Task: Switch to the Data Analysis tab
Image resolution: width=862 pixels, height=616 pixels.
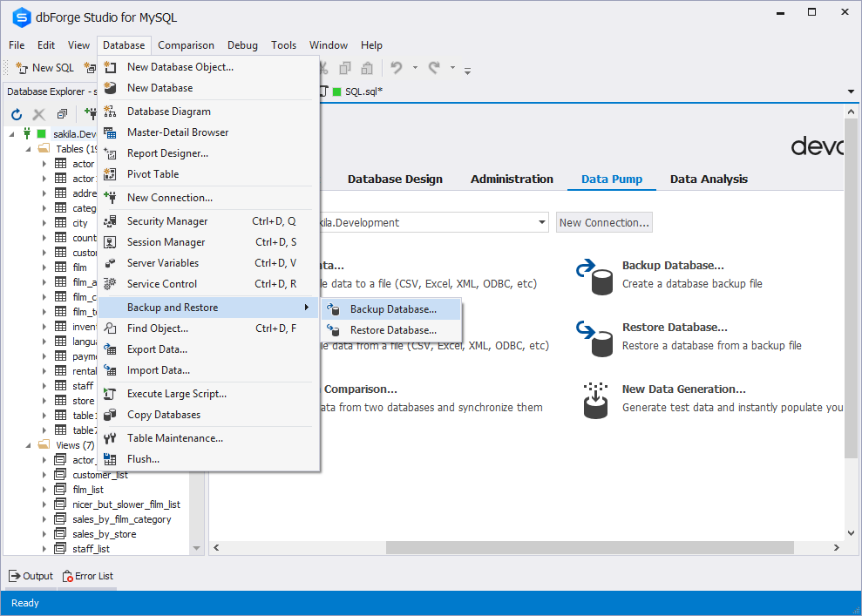Action: point(709,179)
